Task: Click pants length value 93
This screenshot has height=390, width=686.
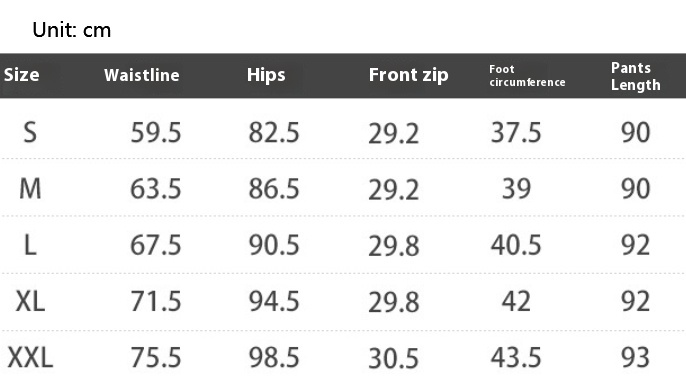Action: (636, 358)
